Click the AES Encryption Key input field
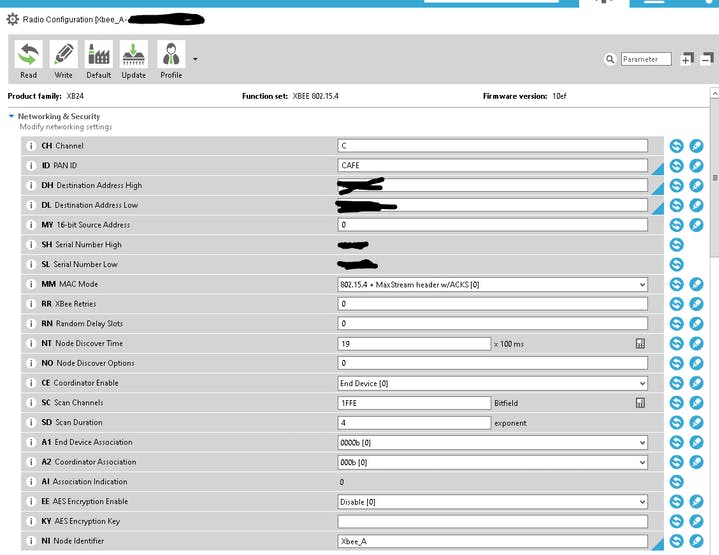The image size is (719, 555). [492, 522]
